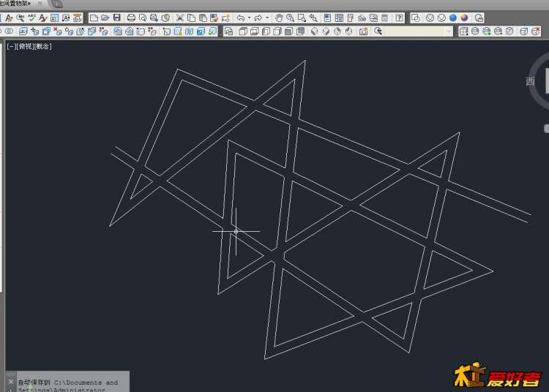
Task: Activate the Pan hand tool
Action: click(279, 18)
